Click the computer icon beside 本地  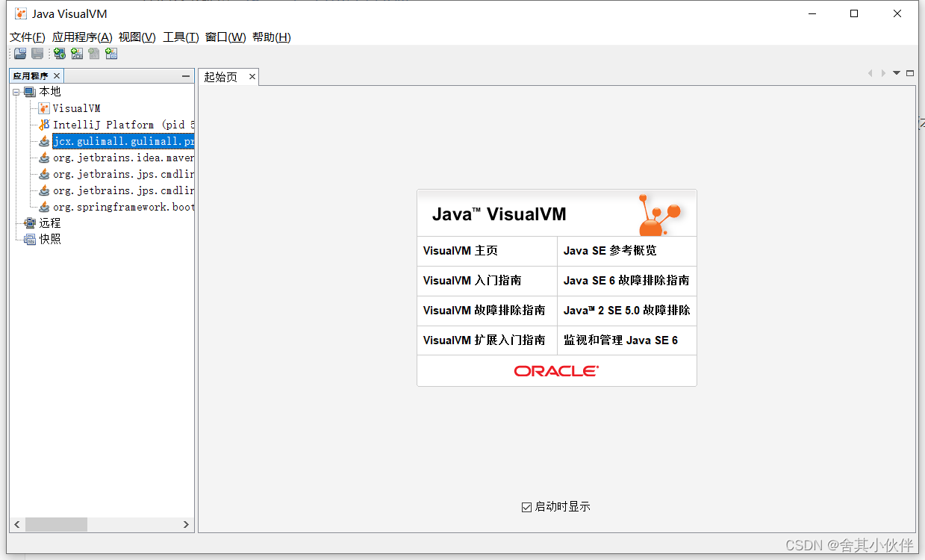pyautogui.click(x=30, y=92)
